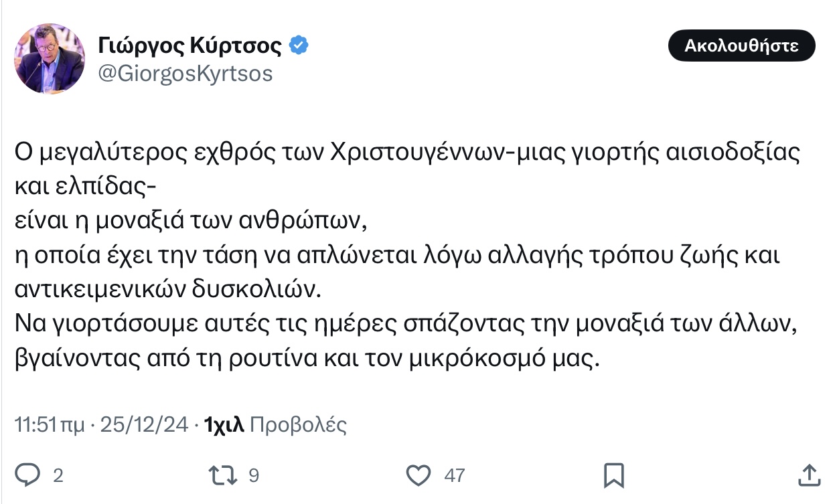The width and height of the screenshot is (833, 504).
Task: Click the Προβολές label
Action: click(297, 424)
